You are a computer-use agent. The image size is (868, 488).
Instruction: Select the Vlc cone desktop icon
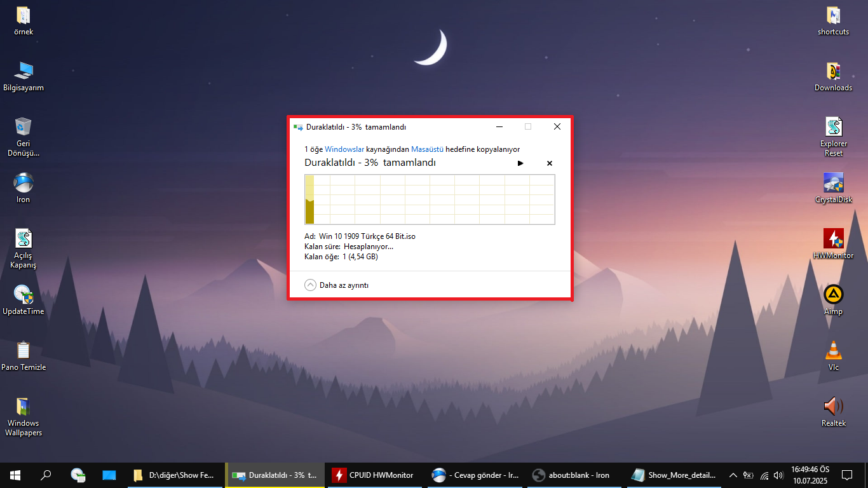point(834,356)
